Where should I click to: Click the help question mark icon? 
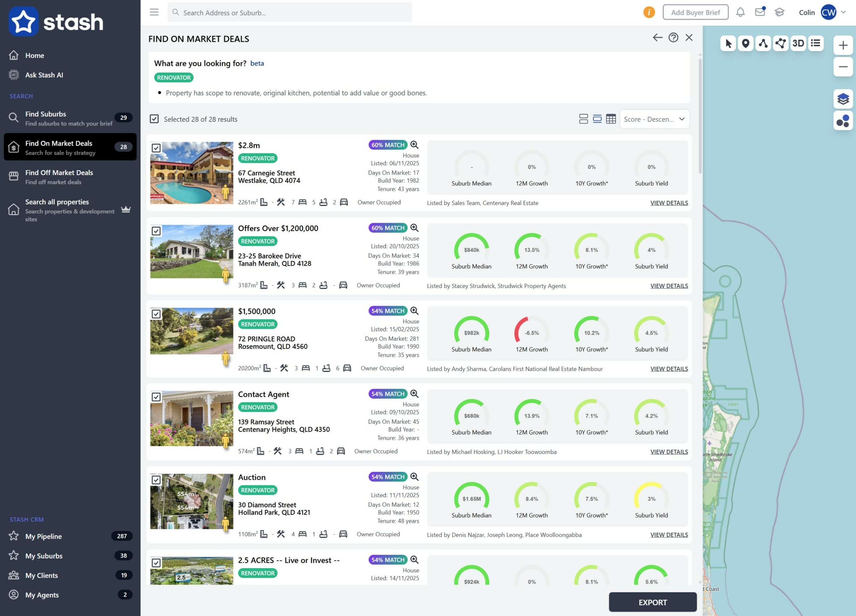pyautogui.click(x=673, y=38)
